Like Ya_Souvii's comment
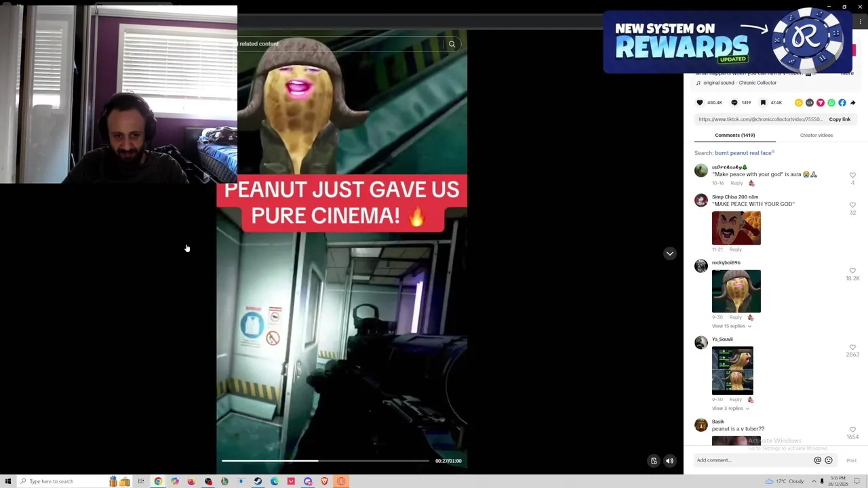This screenshot has width=868, height=488. tap(852, 347)
